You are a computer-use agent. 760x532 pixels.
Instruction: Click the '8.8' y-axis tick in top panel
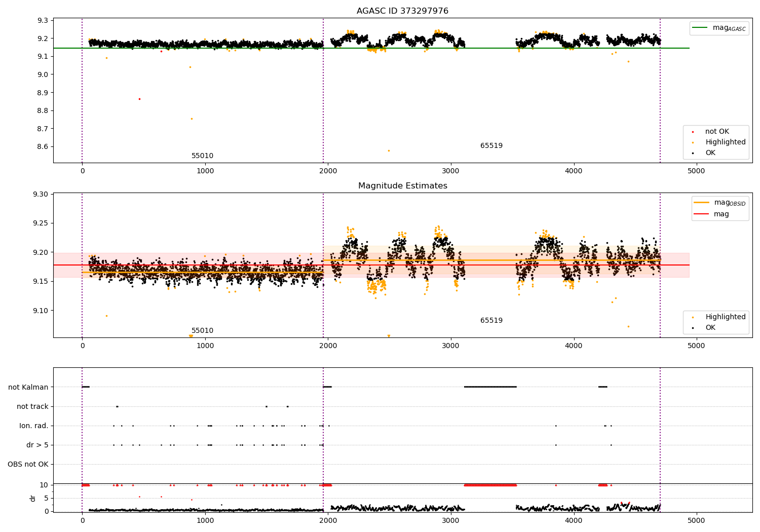43,111
